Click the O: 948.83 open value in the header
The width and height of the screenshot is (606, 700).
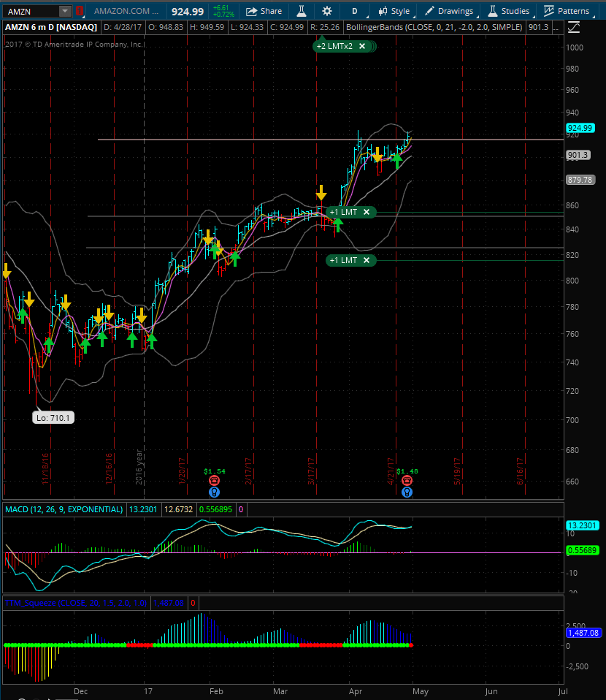click(166, 27)
